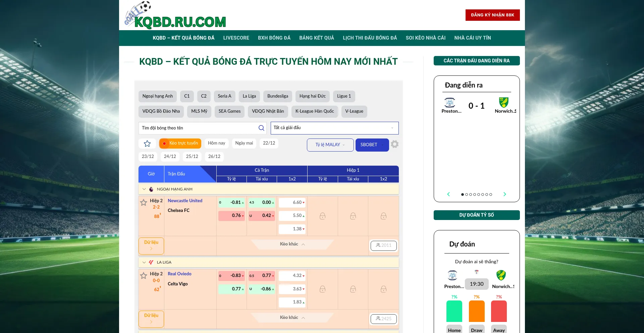Click viewer count 2011 badge

pyautogui.click(x=383, y=245)
